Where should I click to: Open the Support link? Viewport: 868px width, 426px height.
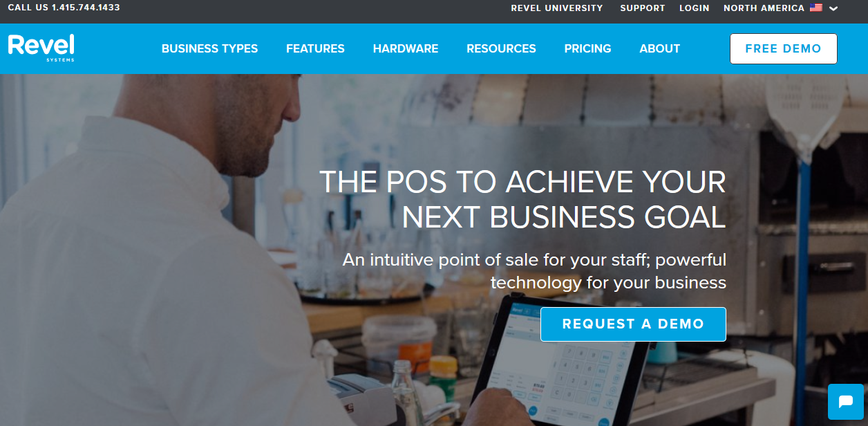tap(642, 8)
